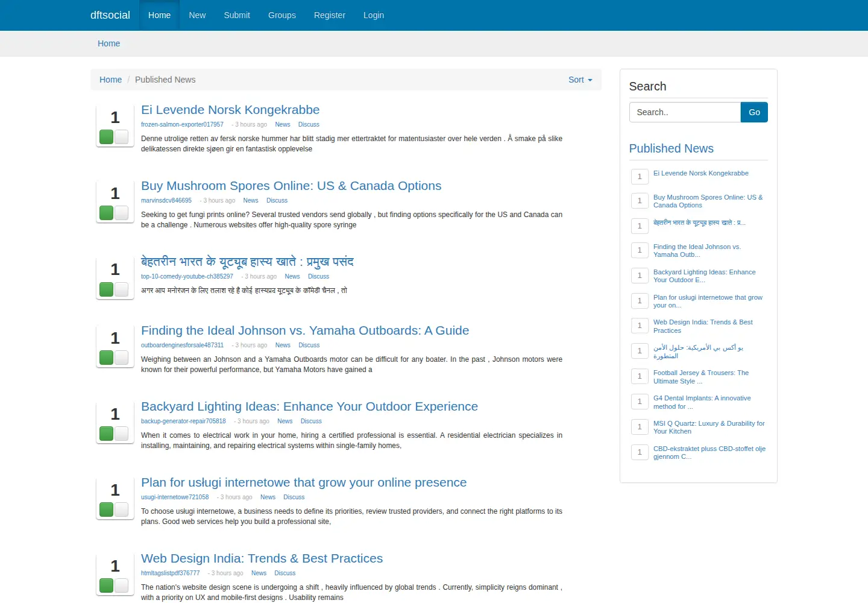
Task: Open sidebar link CBD-ekstraktet pluss CBD-stoffet
Action: pos(709,453)
